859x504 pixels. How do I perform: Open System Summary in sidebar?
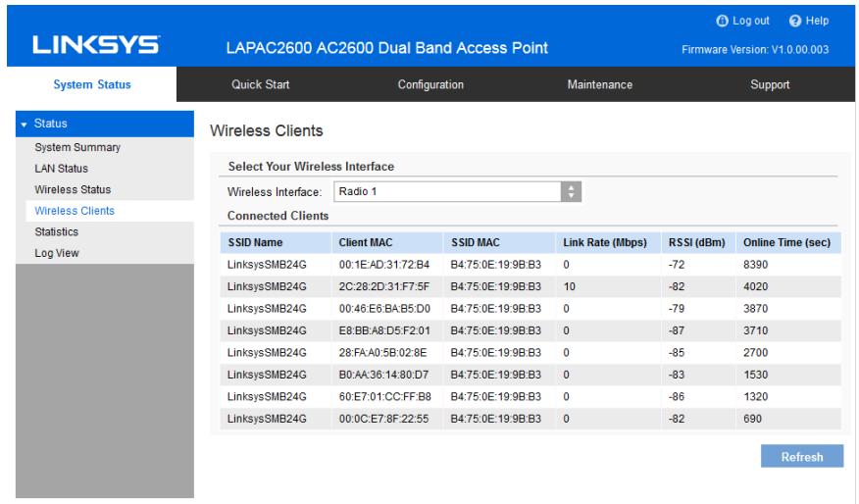coord(77,147)
